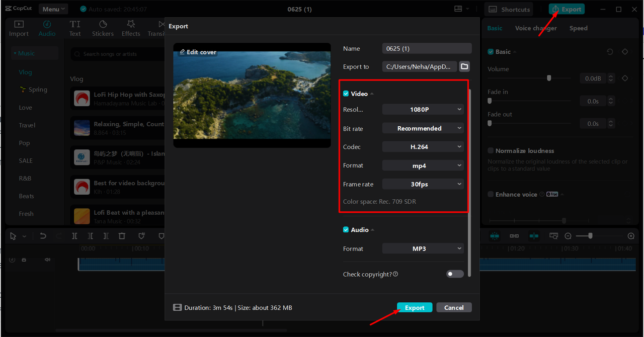Undo the last edit in timeline
Image resolution: width=644 pixels, height=337 pixels.
pyautogui.click(x=43, y=236)
